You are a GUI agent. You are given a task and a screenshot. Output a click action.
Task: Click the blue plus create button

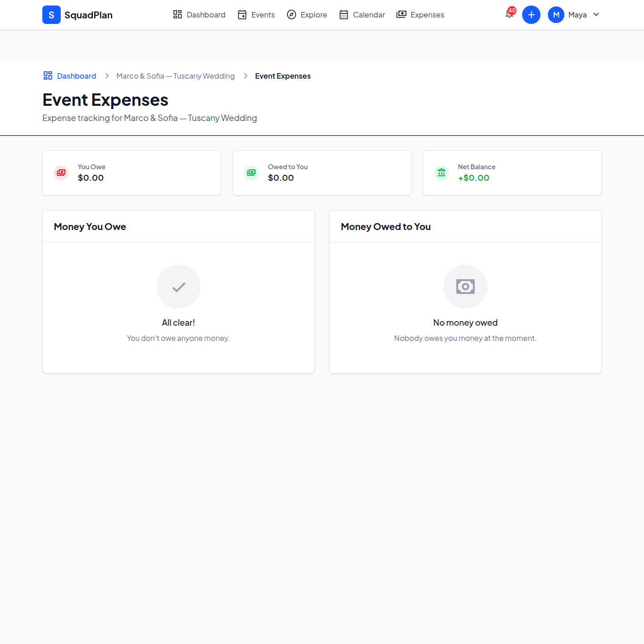click(531, 15)
